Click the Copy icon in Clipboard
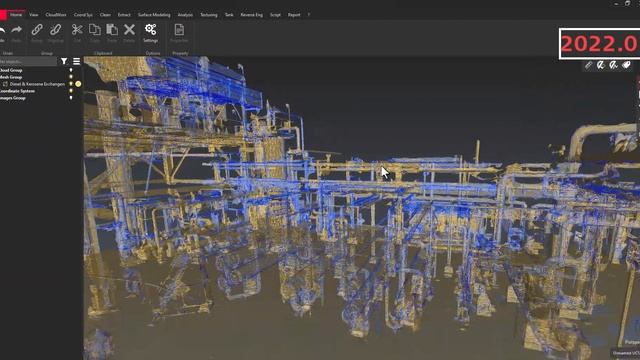Viewport: 640px width, 360px height. click(95, 29)
